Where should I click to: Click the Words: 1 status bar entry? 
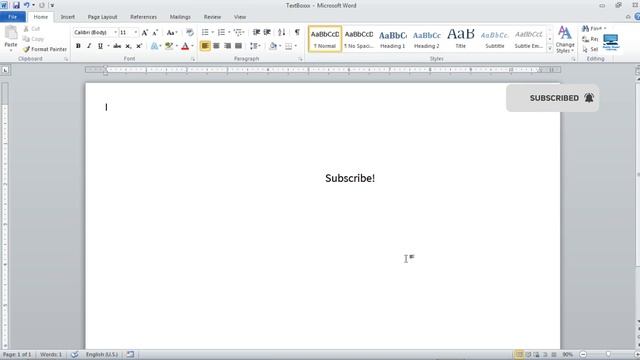(x=51, y=354)
